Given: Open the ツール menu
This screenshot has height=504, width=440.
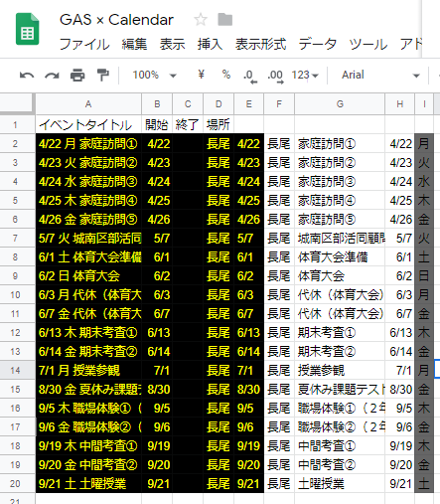Looking at the screenshot, I should tap(368, 44).
